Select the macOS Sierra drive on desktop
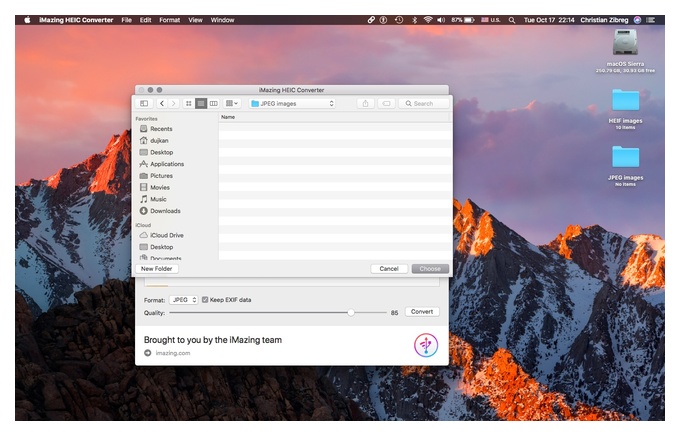 click(x=625, y=51)
